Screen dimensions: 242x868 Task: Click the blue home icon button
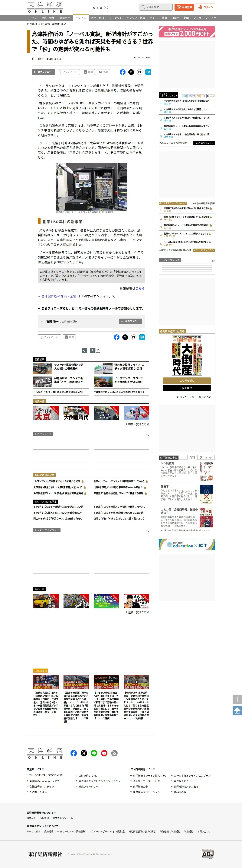pos(237,710)
